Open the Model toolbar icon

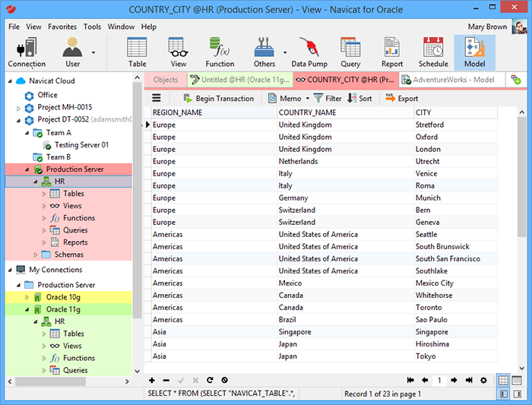pos(475,52)
